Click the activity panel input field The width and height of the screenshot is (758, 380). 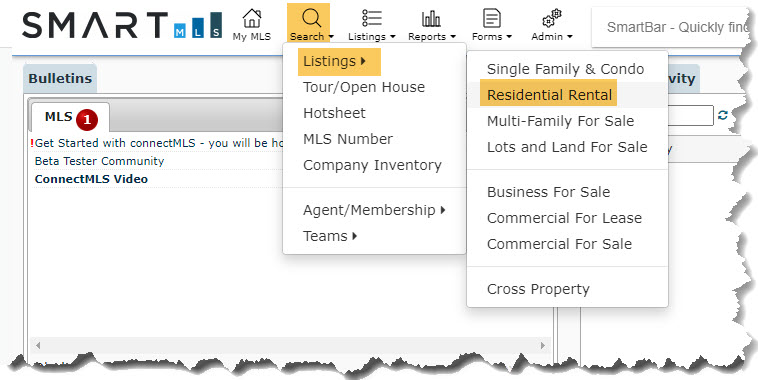click(x=690, y=116)
